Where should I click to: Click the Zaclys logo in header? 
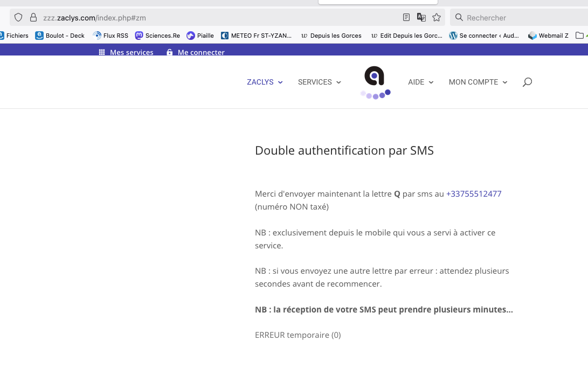tap(375, 82)
